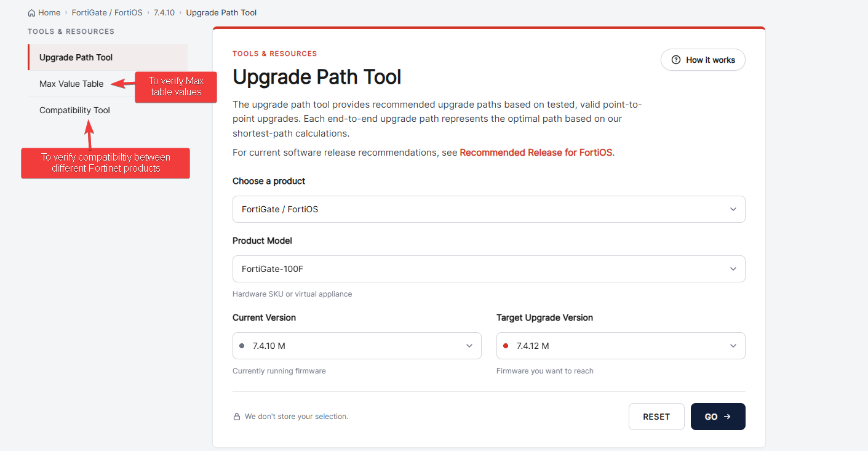Image resolution: width=868 pixels, height=451 pixels.
Task: Click the arrow icon on GO button
Action: [x=727, y=417]
